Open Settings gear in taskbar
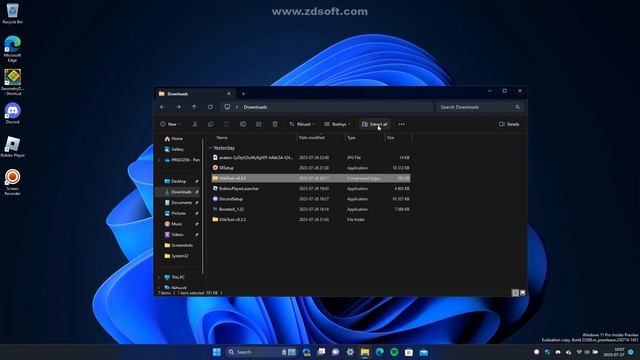This screenshot has width=640, height=360. pyautogui.click(x=350, y=352)
